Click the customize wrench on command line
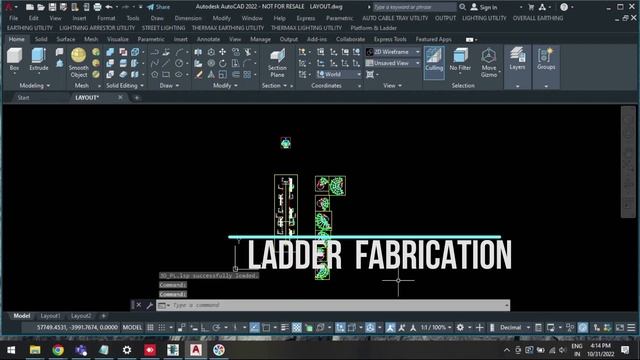 [x=149, y=305]
